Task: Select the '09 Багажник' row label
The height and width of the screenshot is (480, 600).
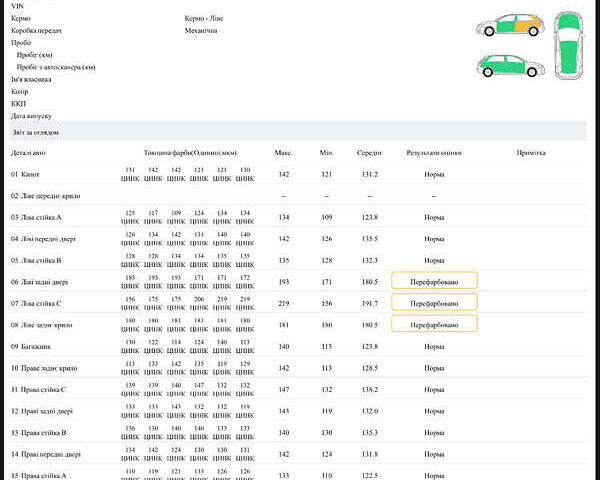Action: pos(31,346)
